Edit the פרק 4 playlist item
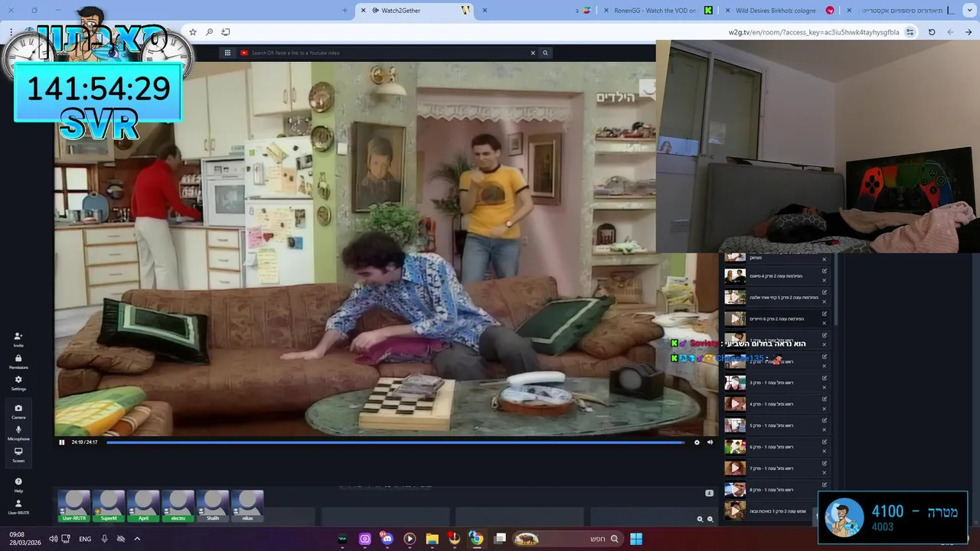The height and width of the screenshot is (551, 980). click(825, 399)
